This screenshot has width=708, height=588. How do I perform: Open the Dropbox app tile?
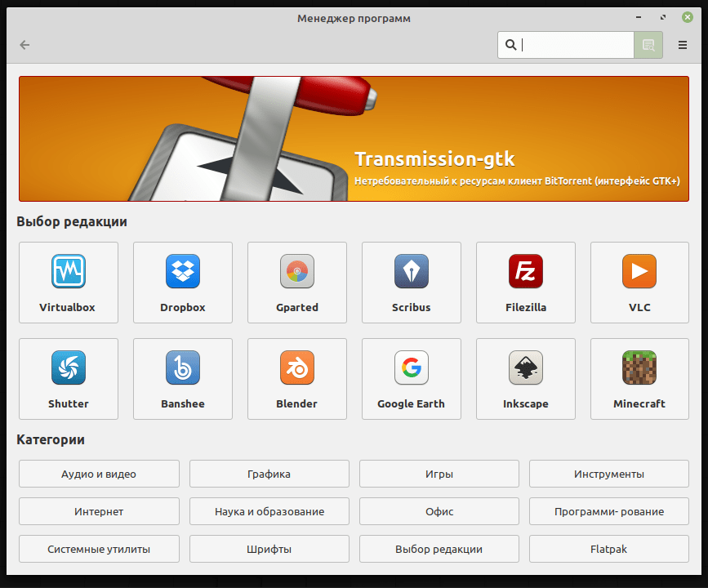pyautogui.click(x=182, y=283)
